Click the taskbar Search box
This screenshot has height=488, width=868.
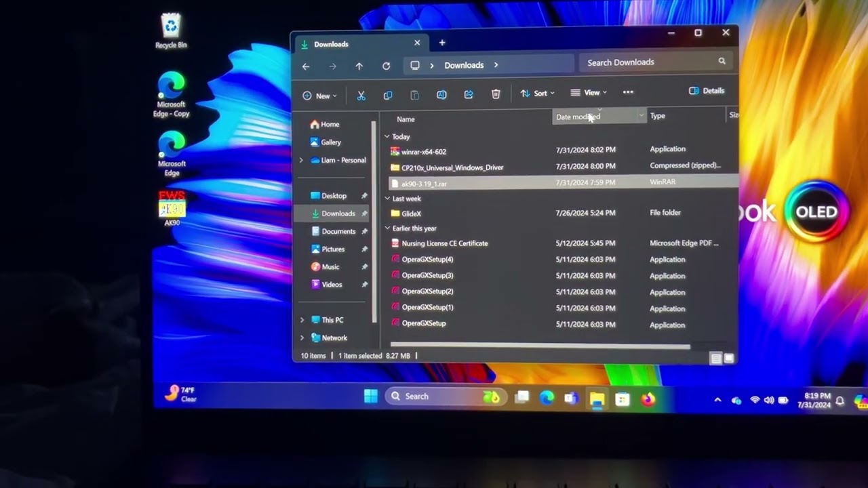point(445,396)
